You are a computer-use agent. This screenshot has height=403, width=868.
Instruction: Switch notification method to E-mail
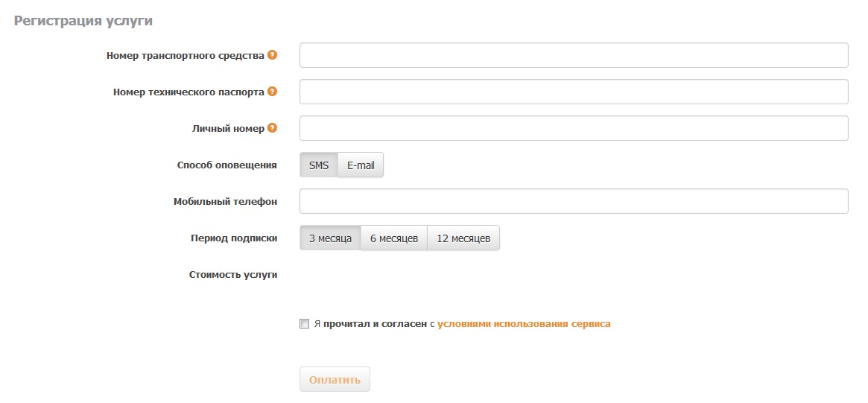[x=361, y=165]
